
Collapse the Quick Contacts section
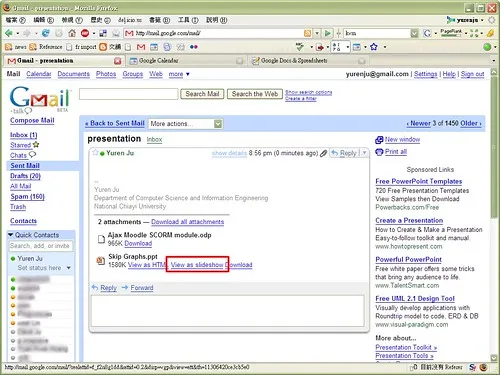(x=11, y=235)
